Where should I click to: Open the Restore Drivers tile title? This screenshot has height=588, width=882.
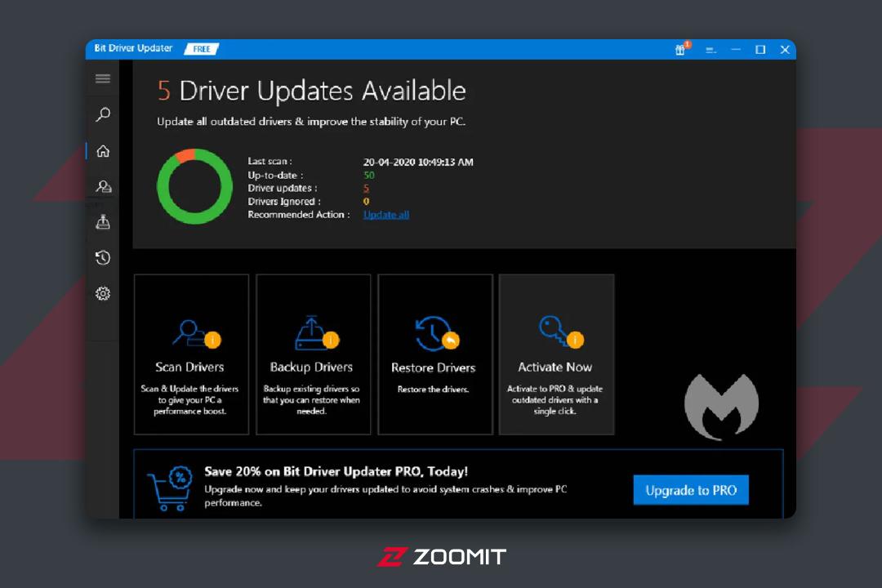433,367
